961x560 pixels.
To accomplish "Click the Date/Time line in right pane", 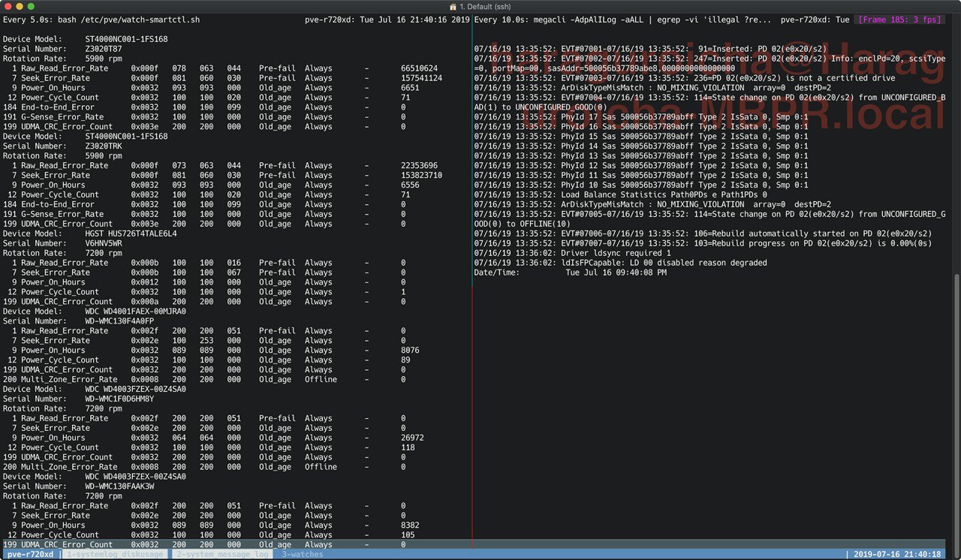I will coord(571,272).
